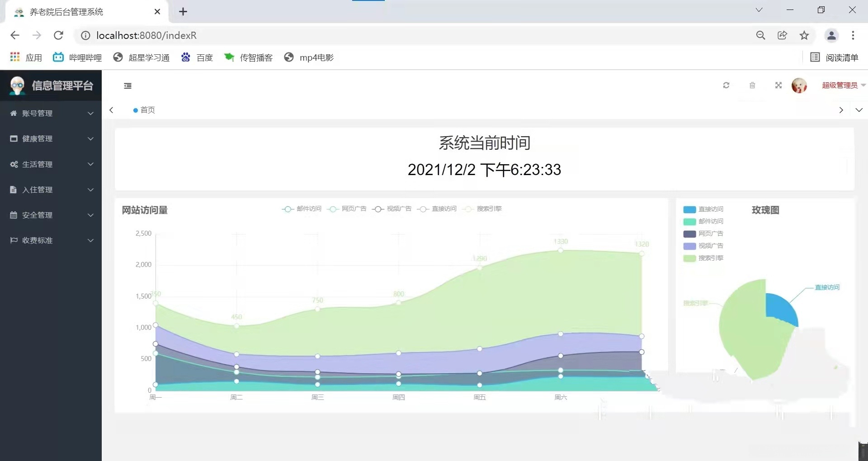The width and height of the screenshot is (868, 461).
Task: Open the tab options dropdown chevron in the tab bar
Action: pyautogui.click(x=859, y=110)
